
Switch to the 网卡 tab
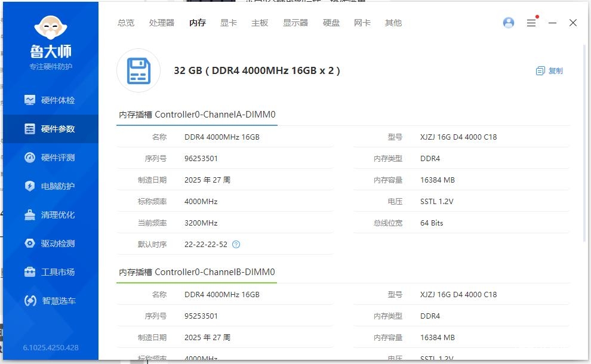tap(362, 23)
